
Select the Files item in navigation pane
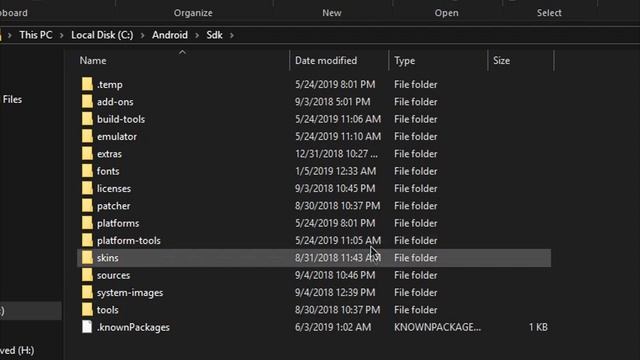pos(12,100)
